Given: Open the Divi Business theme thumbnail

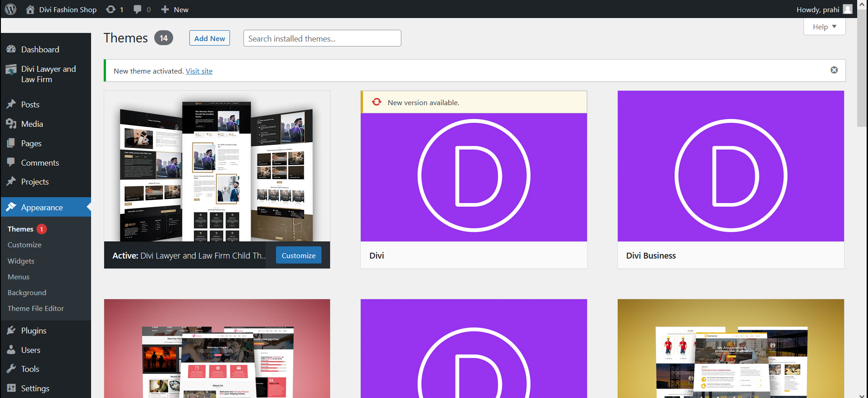Looking at the screenshot, I should (730, 166).
